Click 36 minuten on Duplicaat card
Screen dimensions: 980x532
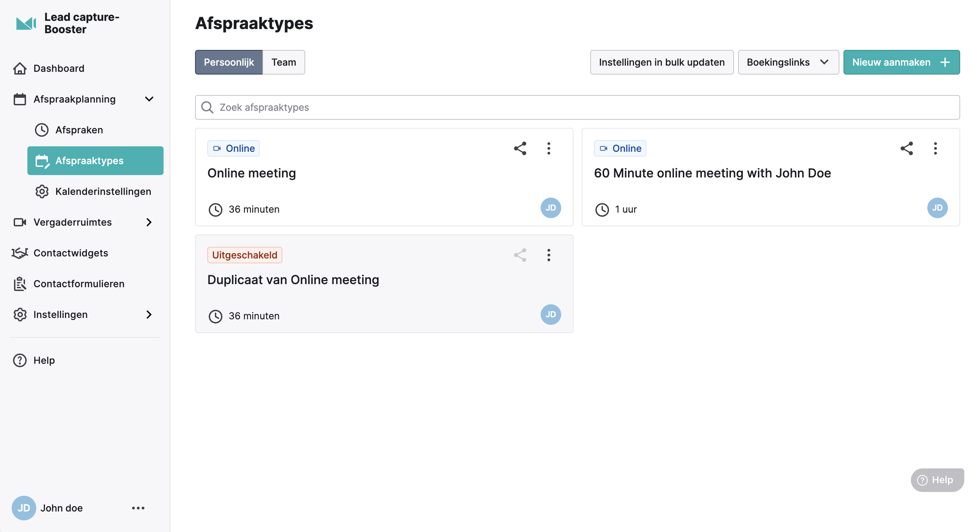(x=254, y=316)
